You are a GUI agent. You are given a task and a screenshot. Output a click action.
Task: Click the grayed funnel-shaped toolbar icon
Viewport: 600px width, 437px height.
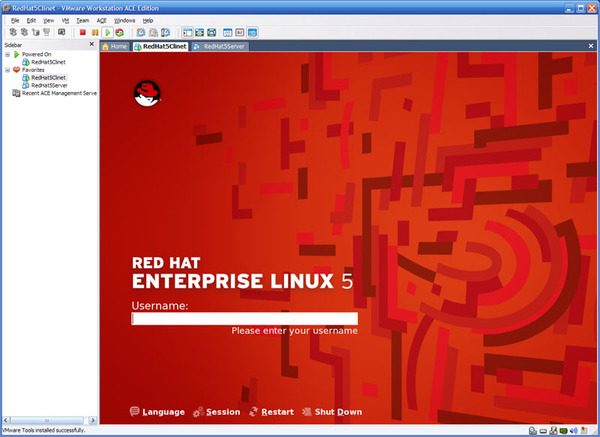46,32
